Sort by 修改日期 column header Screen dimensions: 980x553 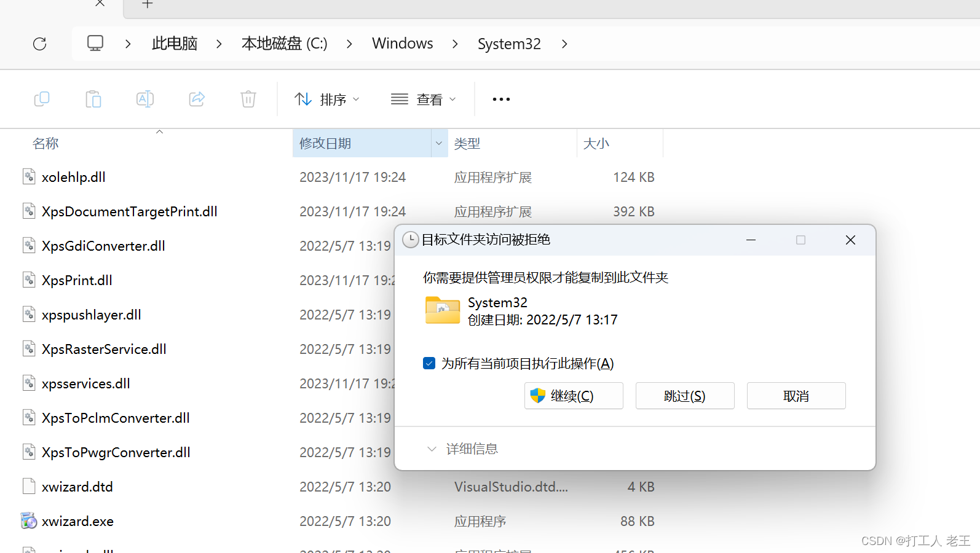pyautogui.click(x=325, y=143)
